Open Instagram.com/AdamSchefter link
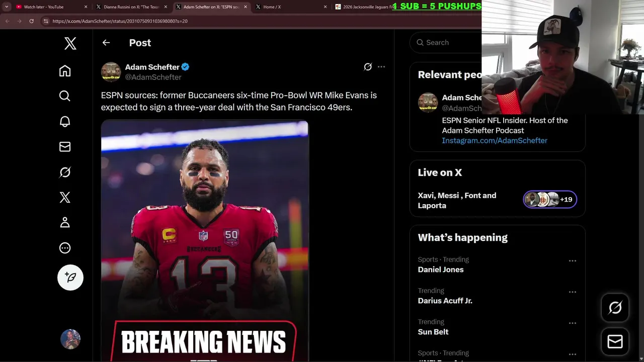Screen dimensions: 644x362 (495, 140)
